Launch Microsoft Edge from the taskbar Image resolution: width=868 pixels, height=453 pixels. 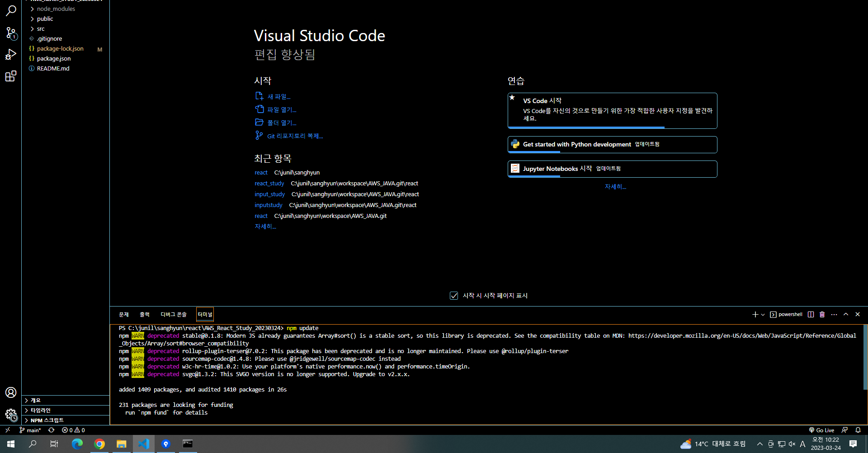pyautogui.click(x=77, y=444)
